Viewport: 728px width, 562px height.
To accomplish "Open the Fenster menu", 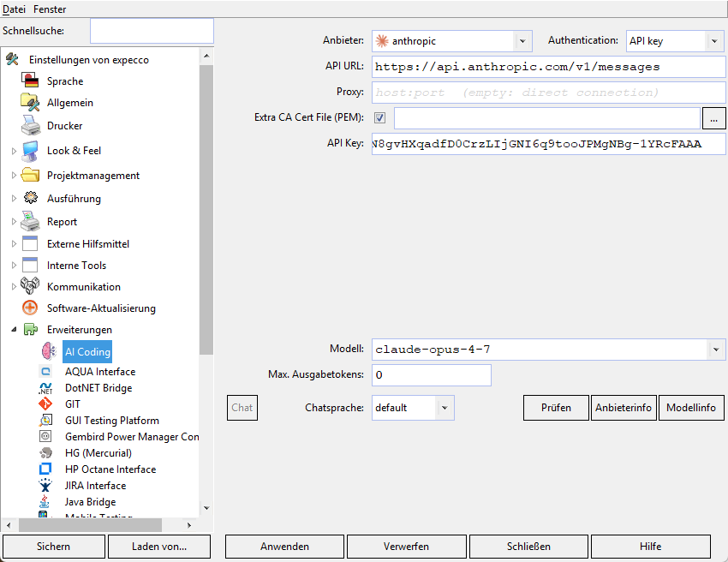I will coord(50,9).
